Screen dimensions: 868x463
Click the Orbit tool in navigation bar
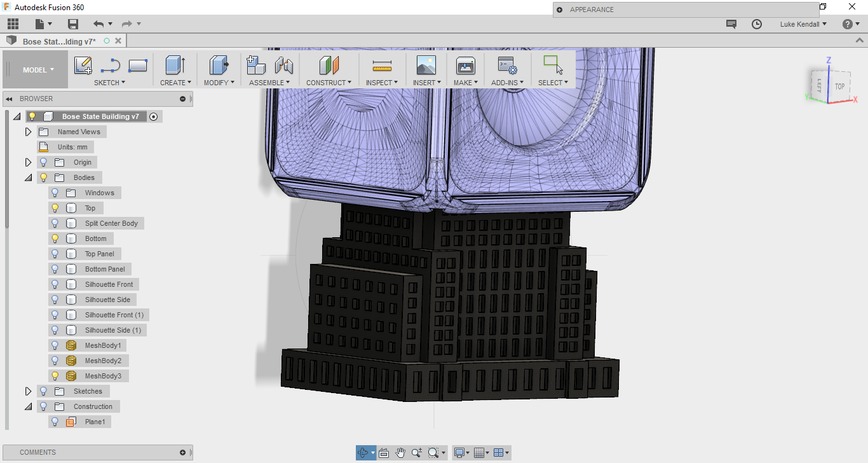pos(363,453)
